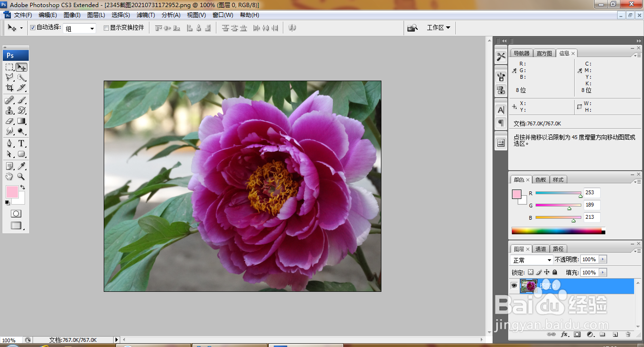Select the Zoom tool
This screenshot has height=347, width=644.
pyautogui.click(x=21, y=176)
